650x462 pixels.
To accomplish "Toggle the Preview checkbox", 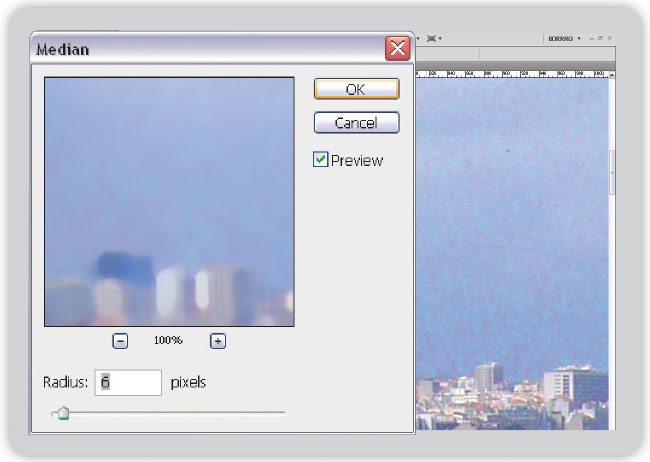I will pyautogui.click(x=321, y=160).
